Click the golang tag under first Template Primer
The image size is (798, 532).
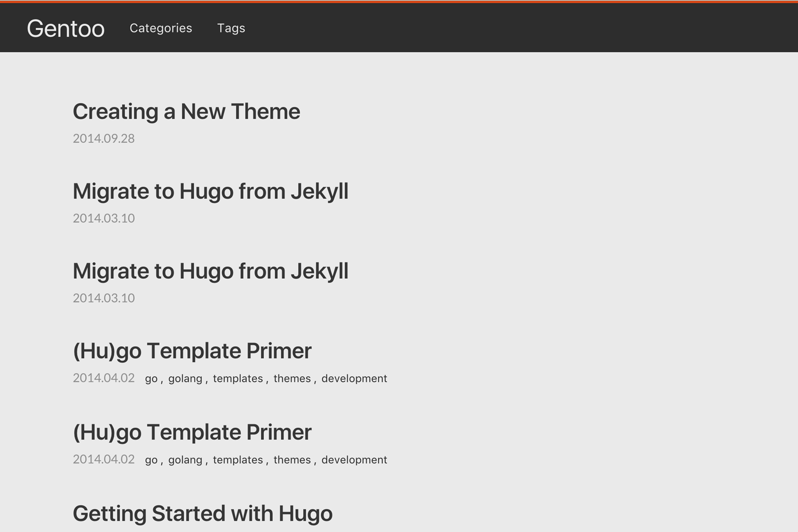(185, 379)
